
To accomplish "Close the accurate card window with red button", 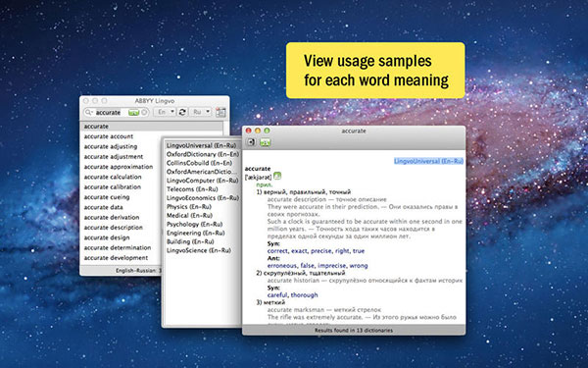I will (248, 131).
